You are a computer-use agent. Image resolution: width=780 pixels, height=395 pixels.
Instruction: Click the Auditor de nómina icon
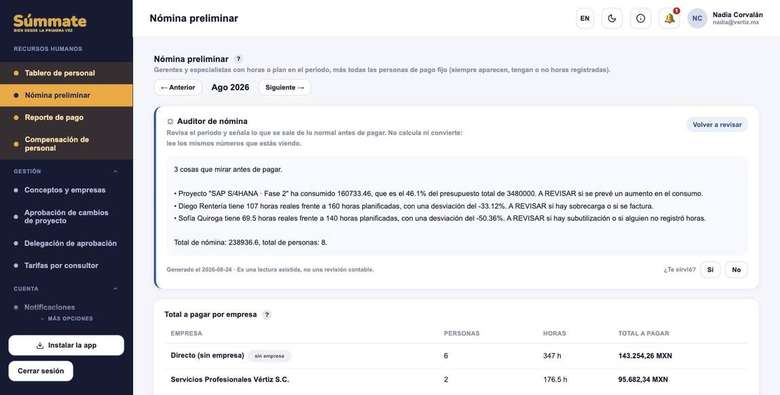170,121
